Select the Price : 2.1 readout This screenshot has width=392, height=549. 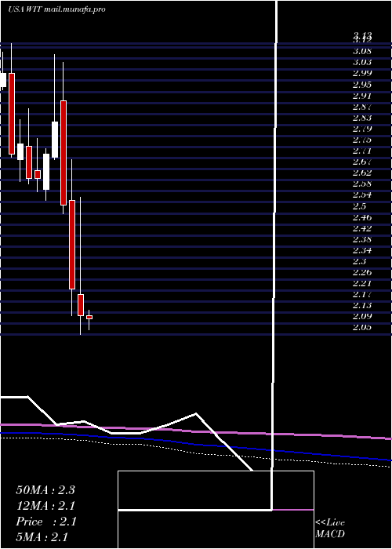[45, 522]
